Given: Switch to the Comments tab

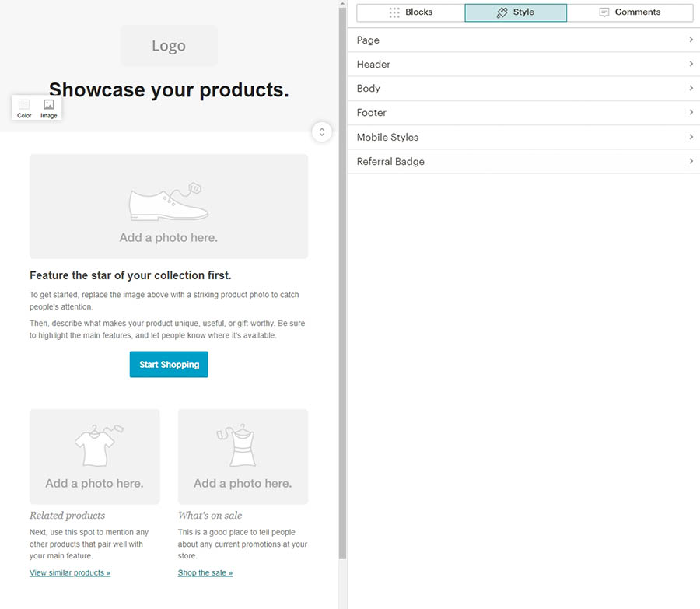Looking at the screenshot, I should [630, 12].
